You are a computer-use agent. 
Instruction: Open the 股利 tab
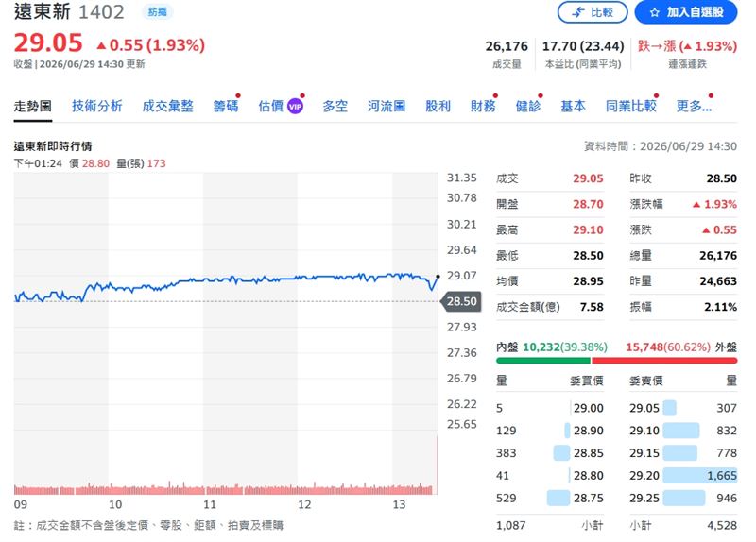438,106
